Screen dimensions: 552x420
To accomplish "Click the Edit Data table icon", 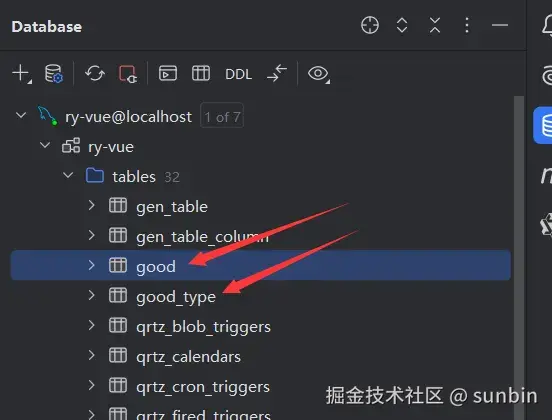I will [201, 73].
